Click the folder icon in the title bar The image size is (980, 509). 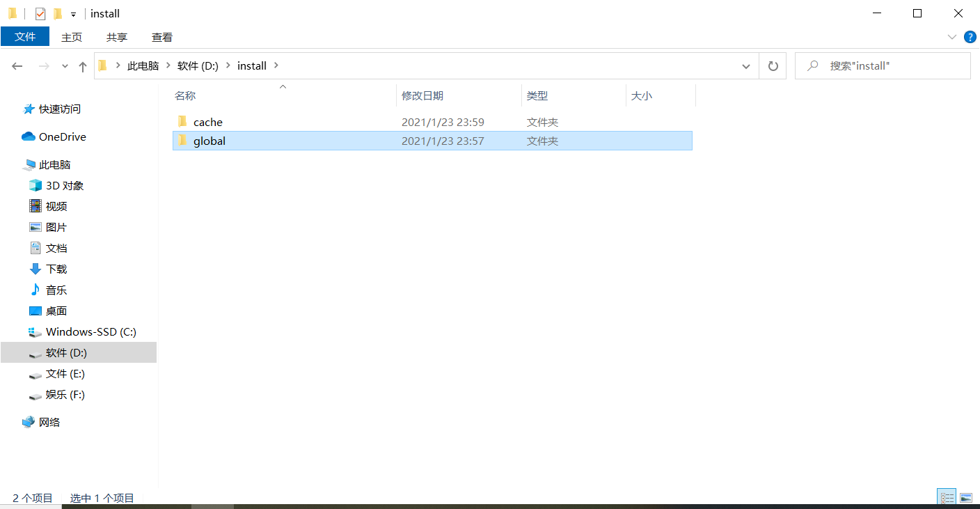[x=12, y=13]
